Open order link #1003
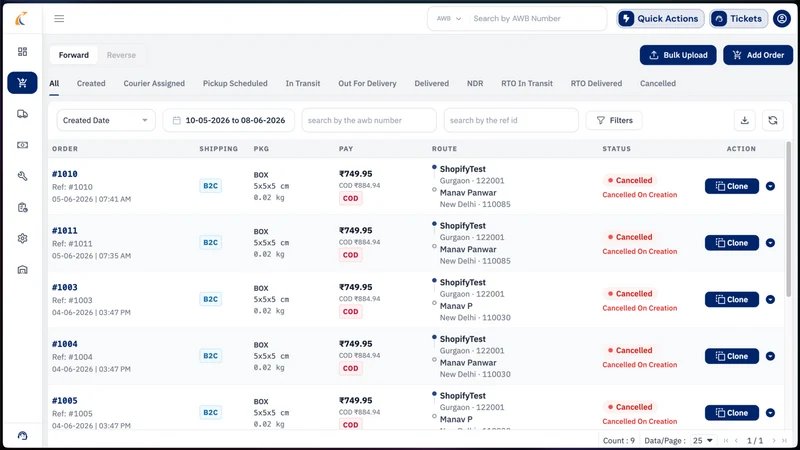This screenshot has width=800, height=450. tap(65, 287)
